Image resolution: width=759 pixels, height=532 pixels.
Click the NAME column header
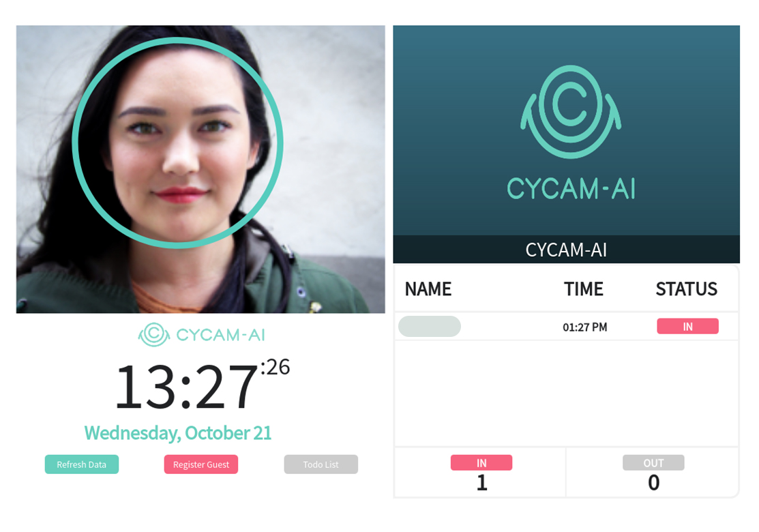tap(428, 289)
